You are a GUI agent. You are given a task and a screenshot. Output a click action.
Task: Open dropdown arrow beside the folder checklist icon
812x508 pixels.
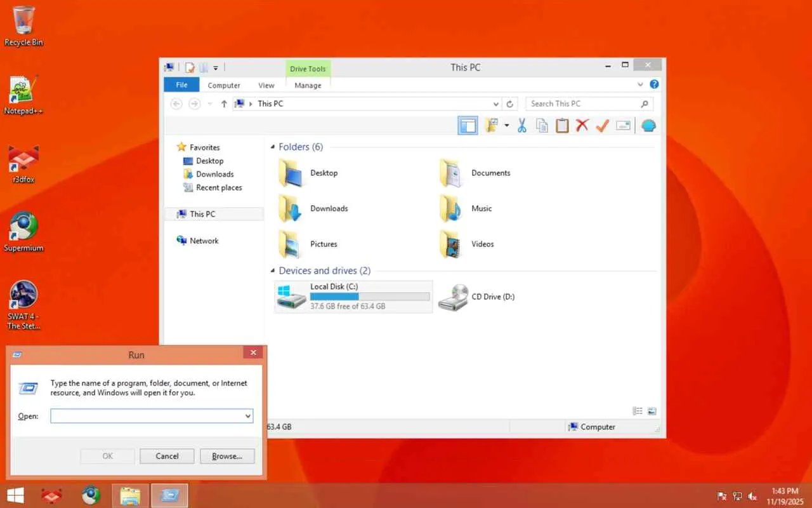pos(506,126)
